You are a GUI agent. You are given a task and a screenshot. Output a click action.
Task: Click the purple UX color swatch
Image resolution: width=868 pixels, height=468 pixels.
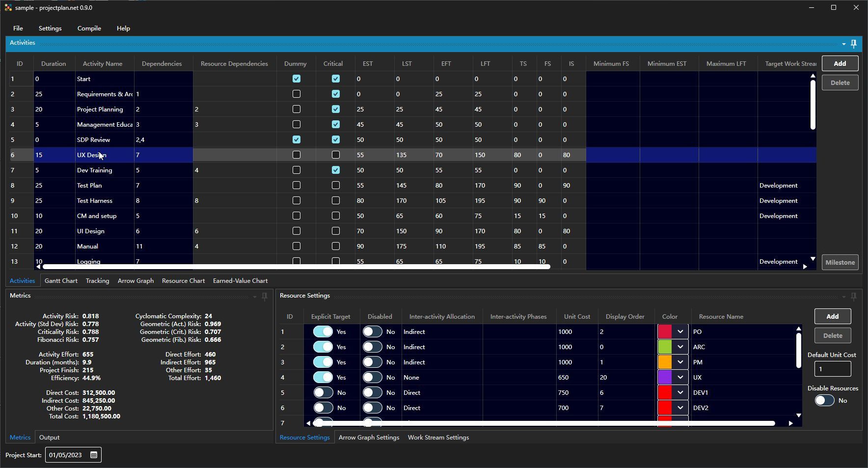[x=665, y=377]
